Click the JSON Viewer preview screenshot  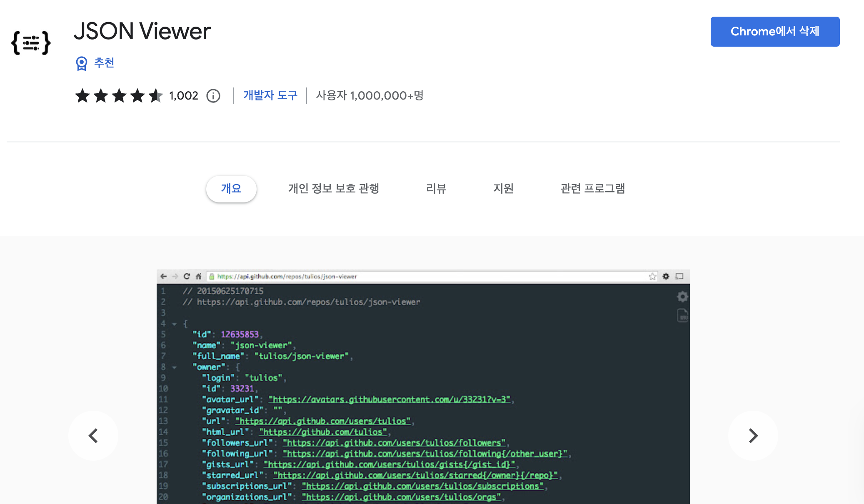[423, 387]
